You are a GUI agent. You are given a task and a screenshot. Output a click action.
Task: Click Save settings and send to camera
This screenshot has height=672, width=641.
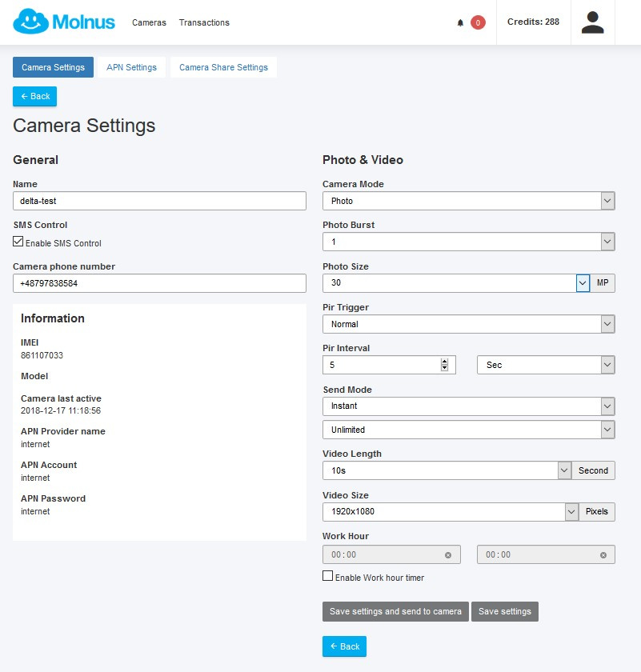395,611
